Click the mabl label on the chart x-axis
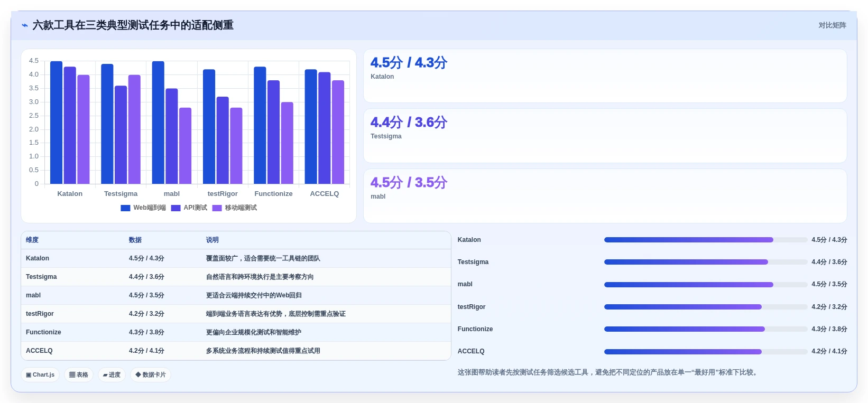 [172, 194]
